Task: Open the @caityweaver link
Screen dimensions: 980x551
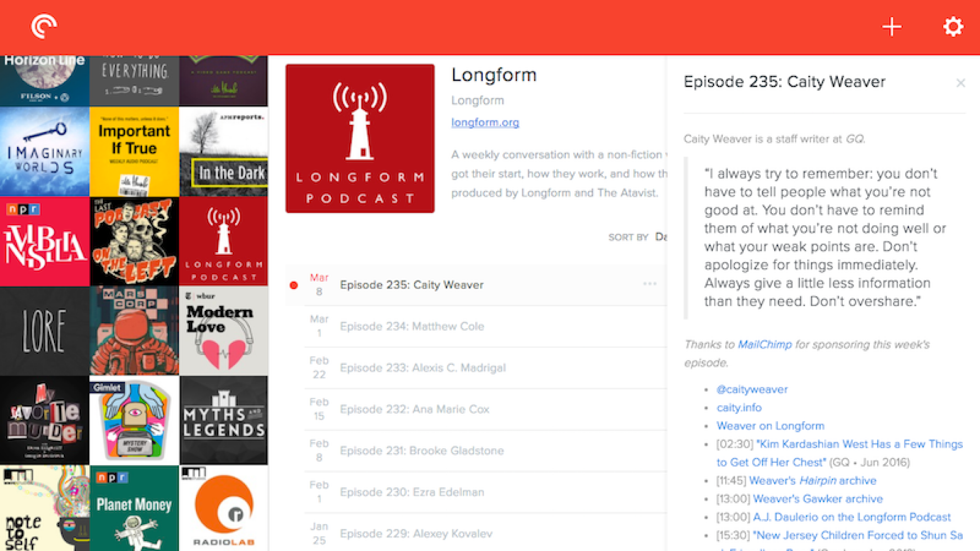Action: 752,389
